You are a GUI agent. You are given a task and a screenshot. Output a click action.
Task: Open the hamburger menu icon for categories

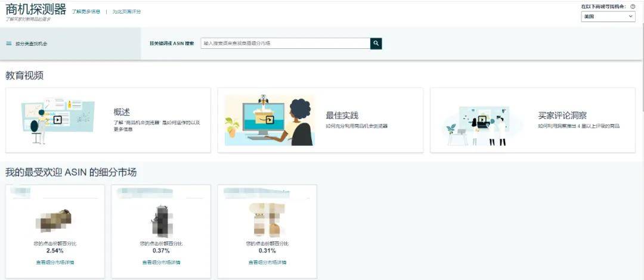pos(8,43)
